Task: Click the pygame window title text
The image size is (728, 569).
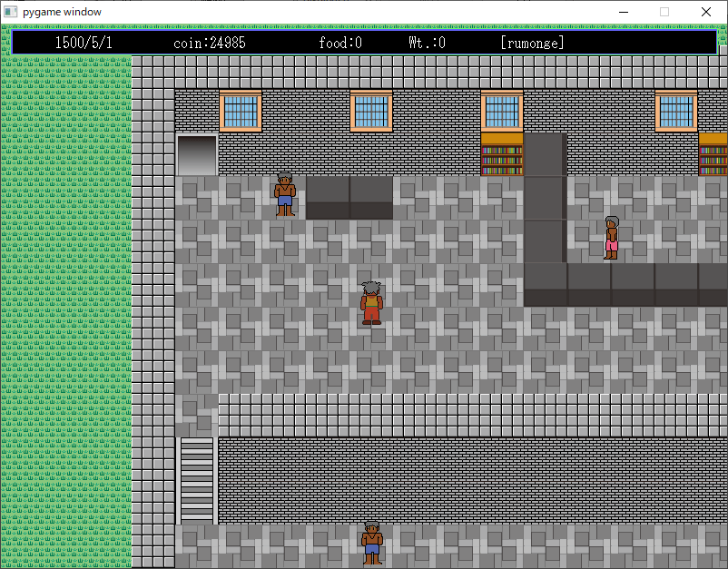Action: coord(62,12)
